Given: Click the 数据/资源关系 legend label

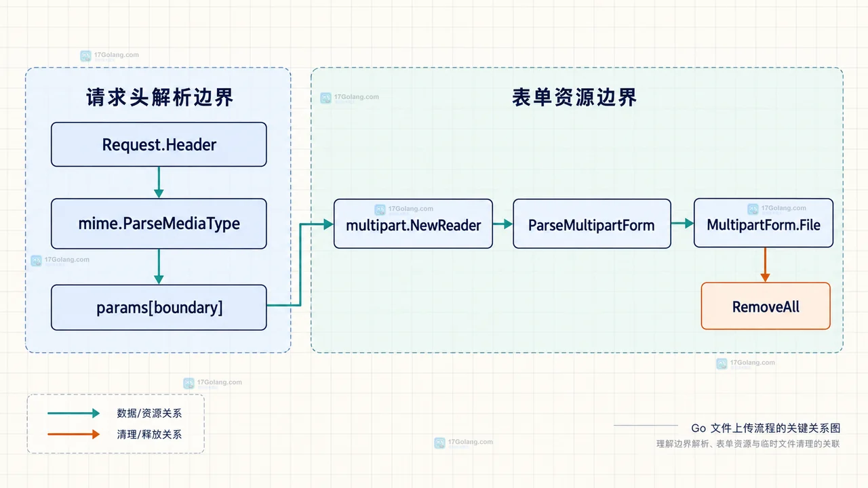Looking at the screenshot, I should [149, 413].
